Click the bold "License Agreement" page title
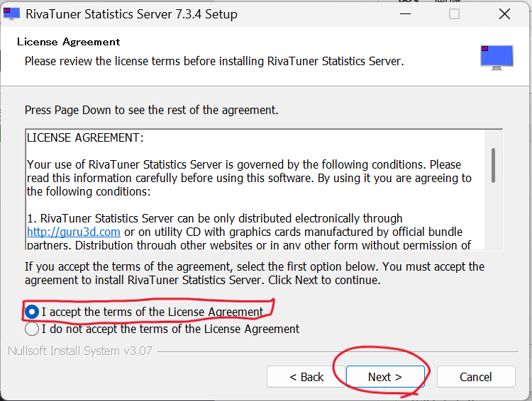Image resolution: width=532 pixels, height=401 pixels. click(x=69, y=42)
